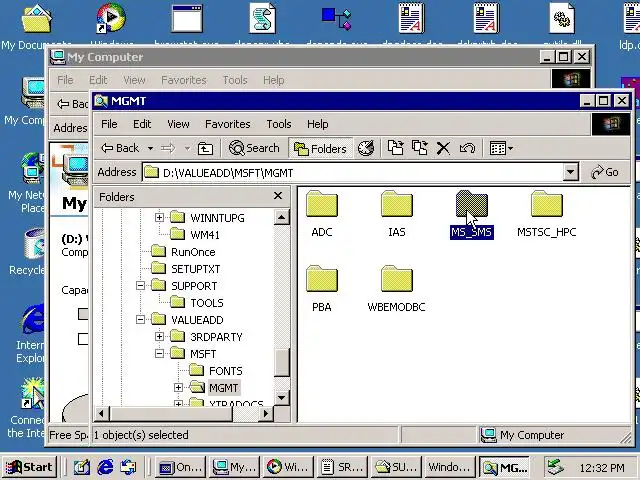Open the File menu in My Computer window
The image size is (640, 480).
(65, 80)
